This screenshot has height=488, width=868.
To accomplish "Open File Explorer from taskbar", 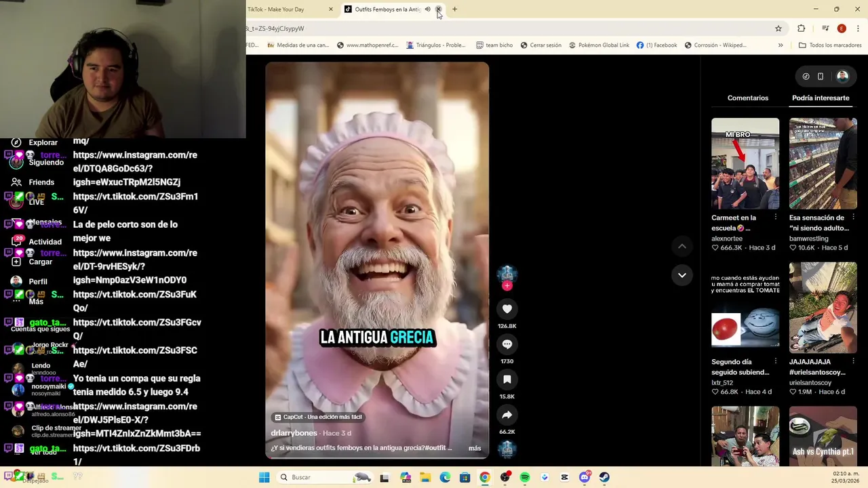I will coord(425,477).
